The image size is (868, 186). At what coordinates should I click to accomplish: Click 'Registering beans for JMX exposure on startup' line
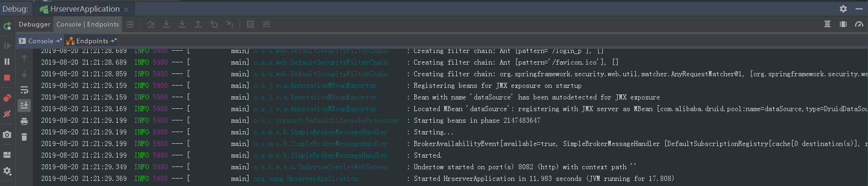497,86
